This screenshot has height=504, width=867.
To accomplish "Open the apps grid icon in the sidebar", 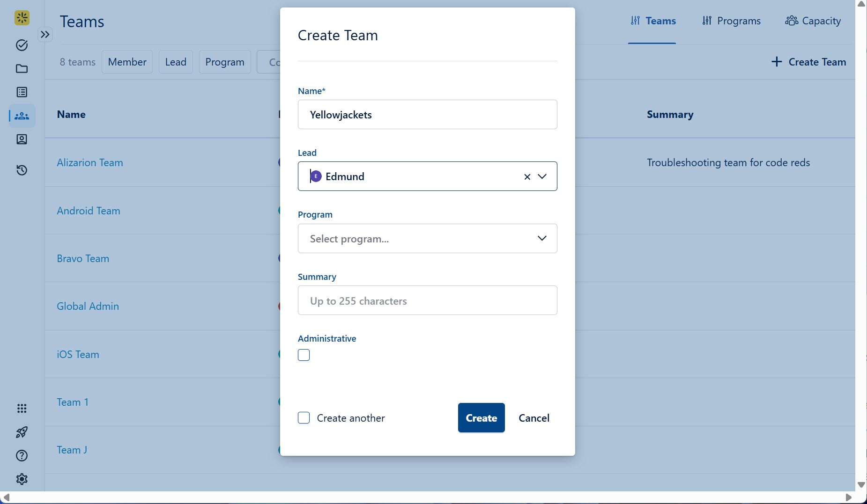I will pyautogui.click(x=22, y=409).
